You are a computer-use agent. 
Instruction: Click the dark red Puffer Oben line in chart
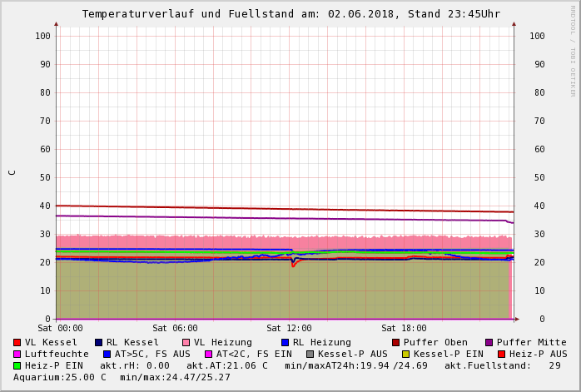click(285, 209)
